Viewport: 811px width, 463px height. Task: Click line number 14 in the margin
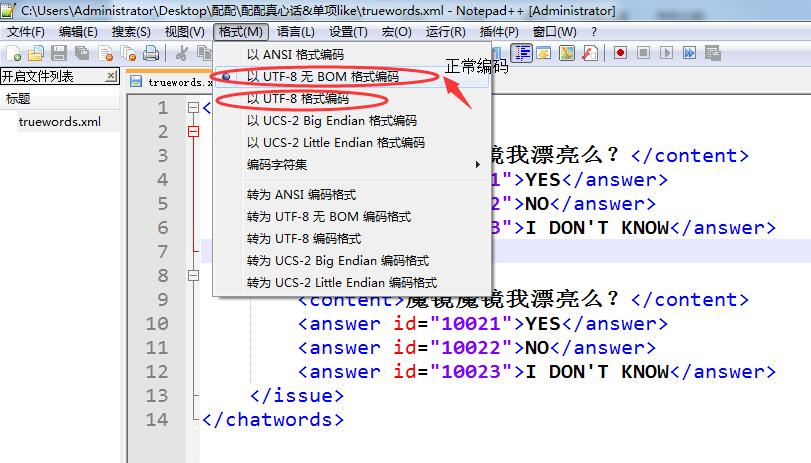click(x=157, y=419)
